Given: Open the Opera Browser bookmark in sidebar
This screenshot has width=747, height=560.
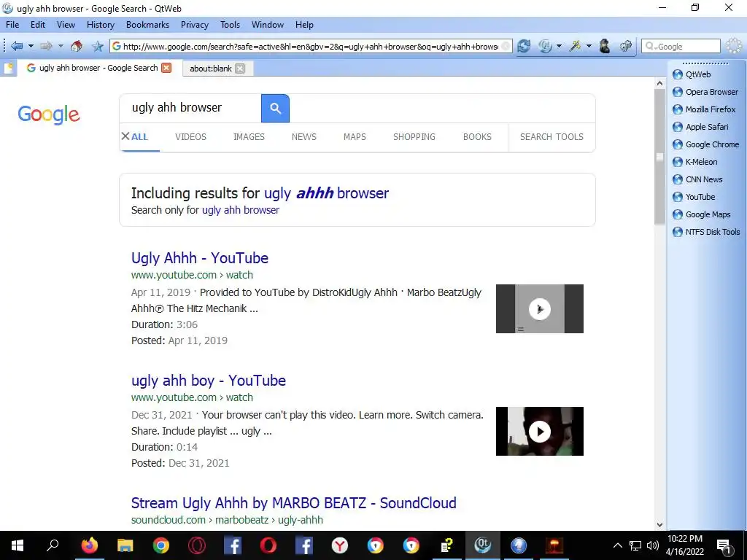Looking at the screenshot, I should coord(705,92).
